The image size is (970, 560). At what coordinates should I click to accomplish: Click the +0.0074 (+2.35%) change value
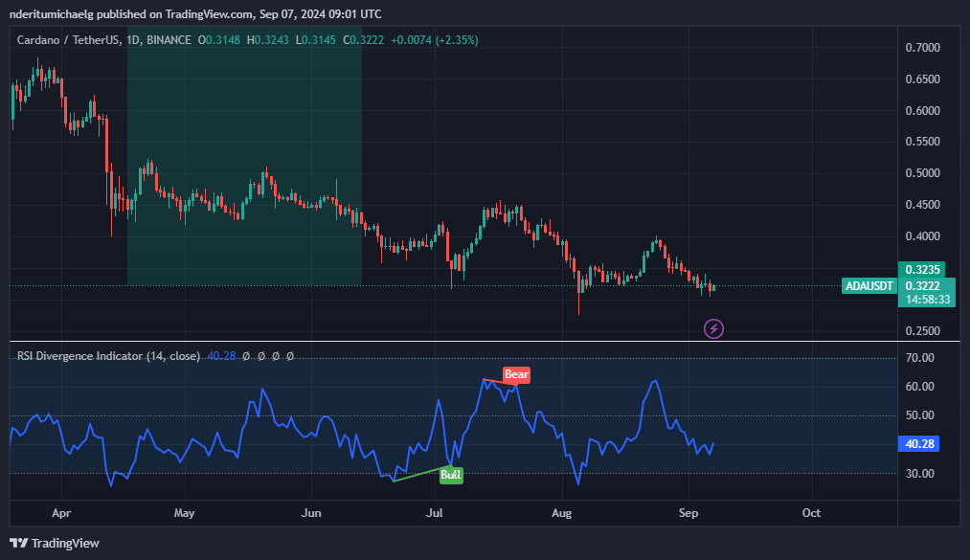pos(434,40)
